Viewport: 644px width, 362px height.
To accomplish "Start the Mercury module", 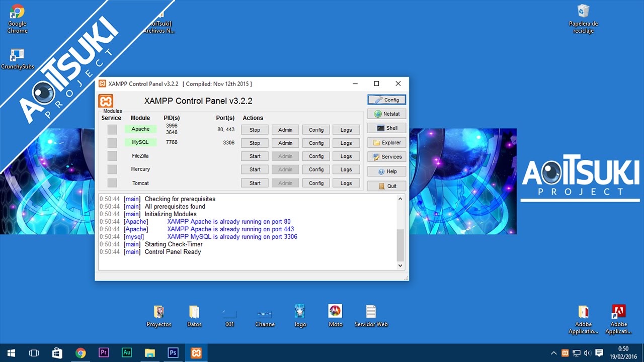I will tap(255, 169).
